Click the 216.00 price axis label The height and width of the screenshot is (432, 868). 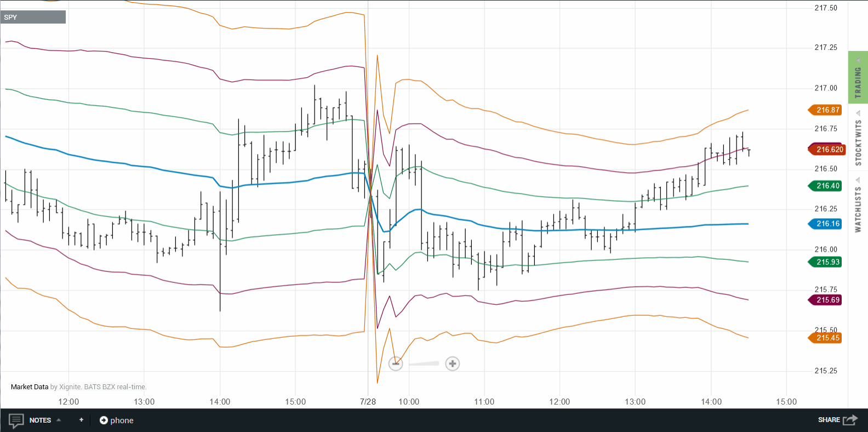pyautogui.click(x=826, y=249)
